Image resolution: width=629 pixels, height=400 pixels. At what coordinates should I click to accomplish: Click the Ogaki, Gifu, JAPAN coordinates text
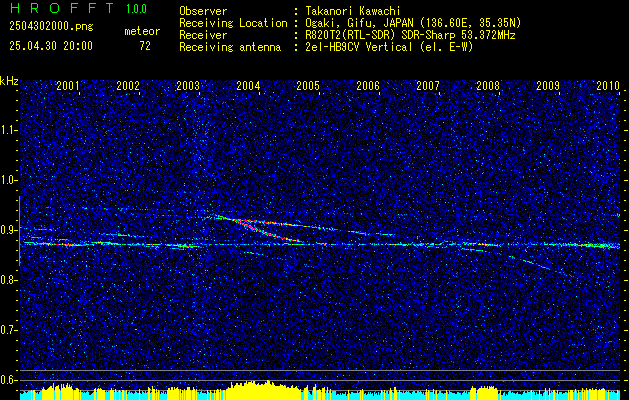click(413, 23)
